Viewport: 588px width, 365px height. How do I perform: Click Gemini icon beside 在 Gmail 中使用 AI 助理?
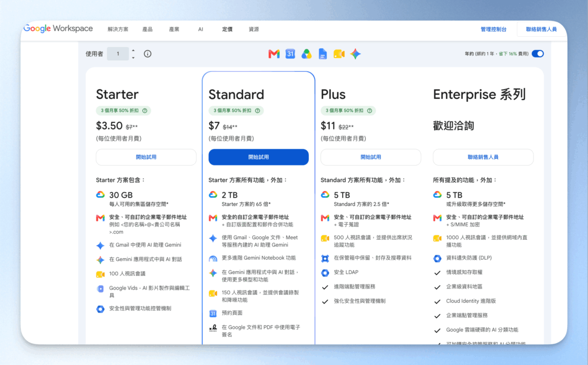click(x=100, y=245)
